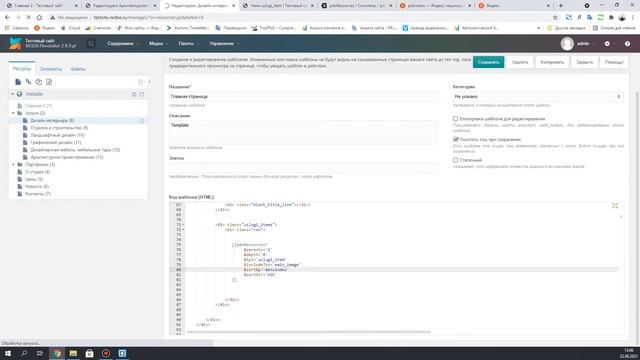The width and height of the screenshot is (640, 360).
Task: Click the new weblink icon in tree toolbar
Action: coord(28,82)
